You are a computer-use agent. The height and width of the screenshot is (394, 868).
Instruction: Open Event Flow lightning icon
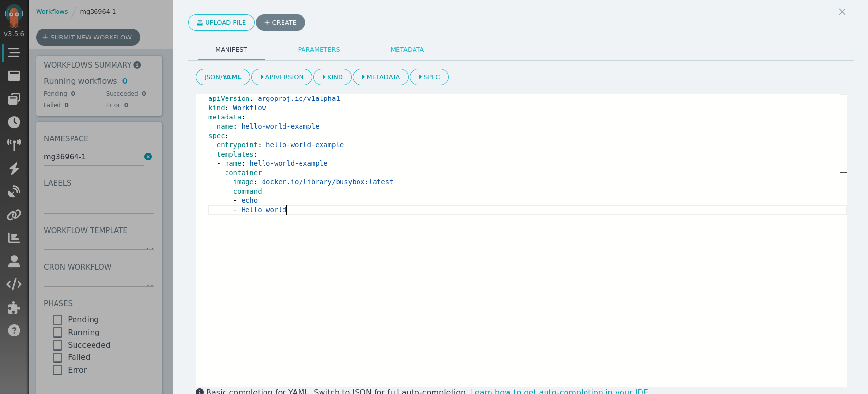[x=14, y=168]
